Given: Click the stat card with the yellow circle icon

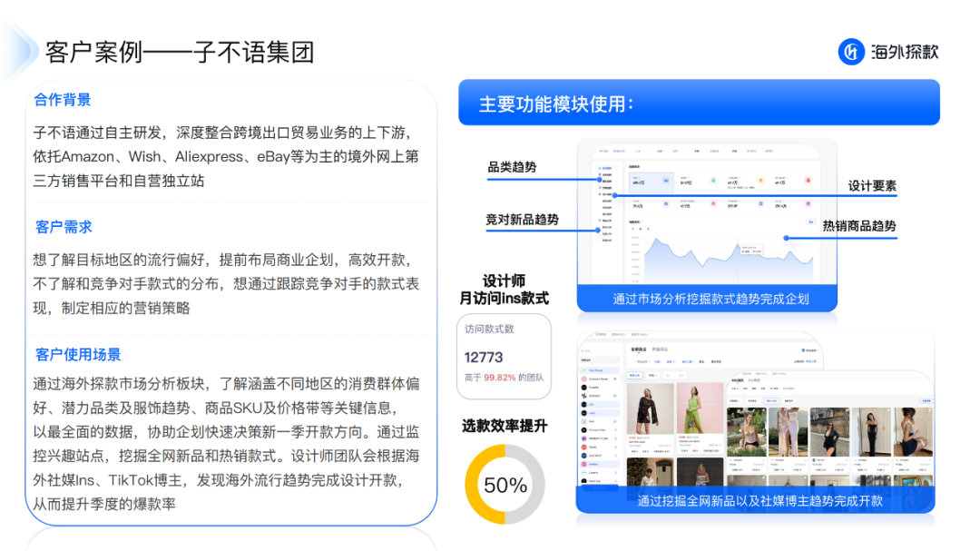Looking at the screenshot, I should click(746, 182).
